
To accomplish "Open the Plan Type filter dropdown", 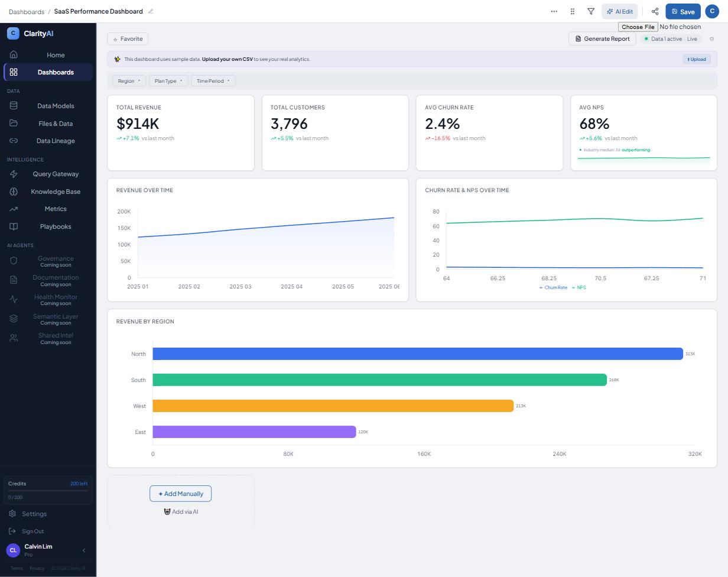I will [168, 81].
